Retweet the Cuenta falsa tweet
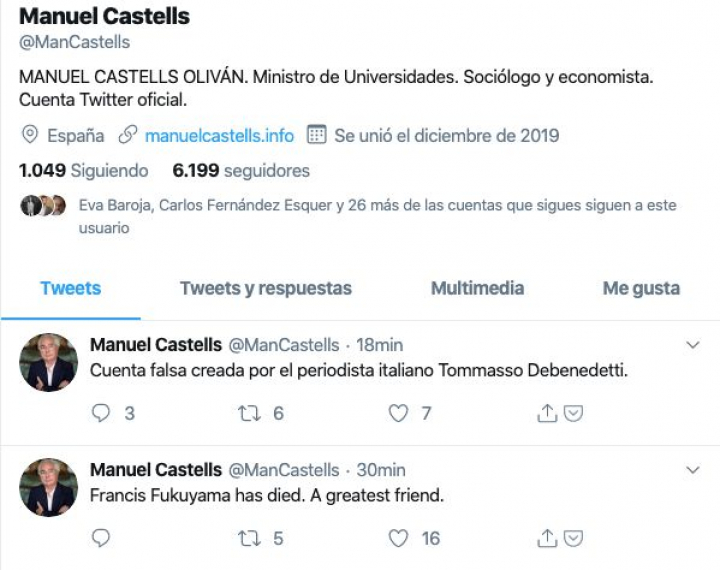The image size is (720, 570). click(x=248, y=413)
